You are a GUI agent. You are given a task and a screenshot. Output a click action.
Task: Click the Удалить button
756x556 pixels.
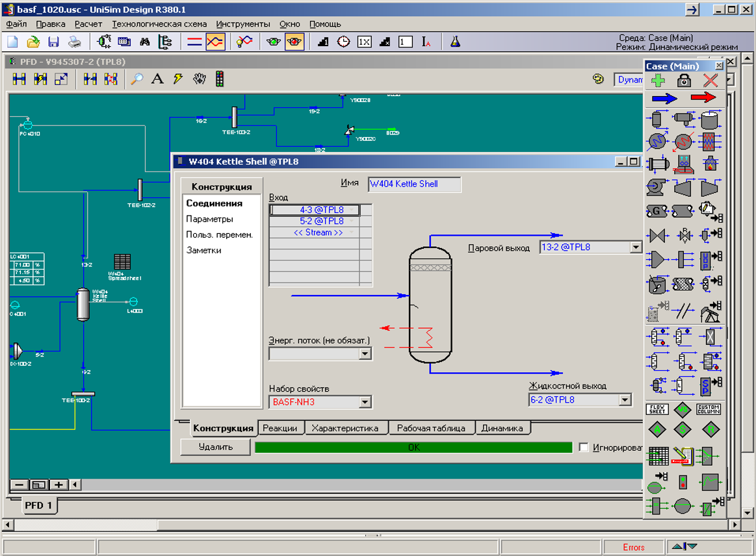(x=216, y=447)
